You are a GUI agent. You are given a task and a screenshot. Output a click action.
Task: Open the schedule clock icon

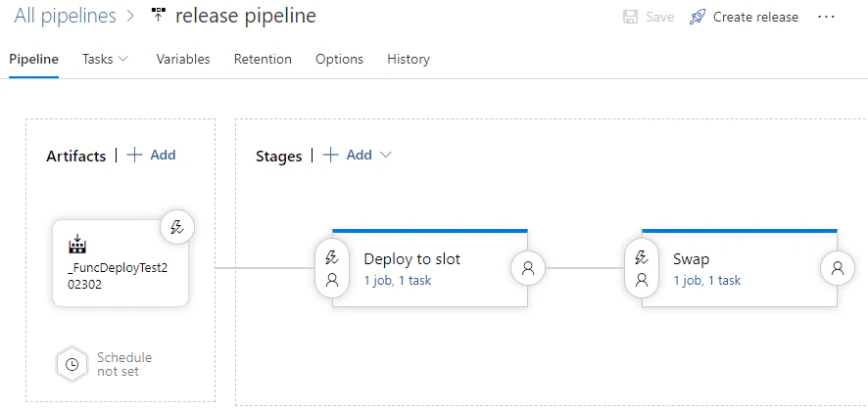pyautogui.click(x=72, y=365)
